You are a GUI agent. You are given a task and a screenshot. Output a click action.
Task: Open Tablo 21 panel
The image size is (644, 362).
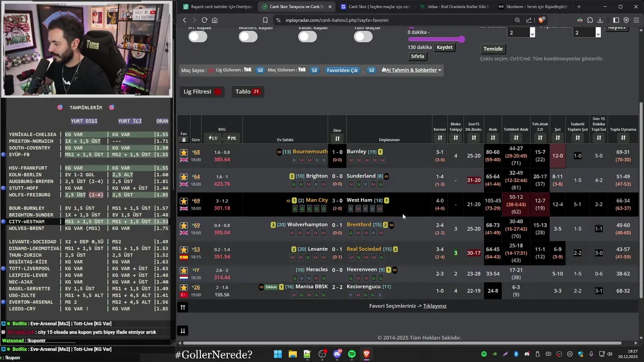tap(247, 92)
